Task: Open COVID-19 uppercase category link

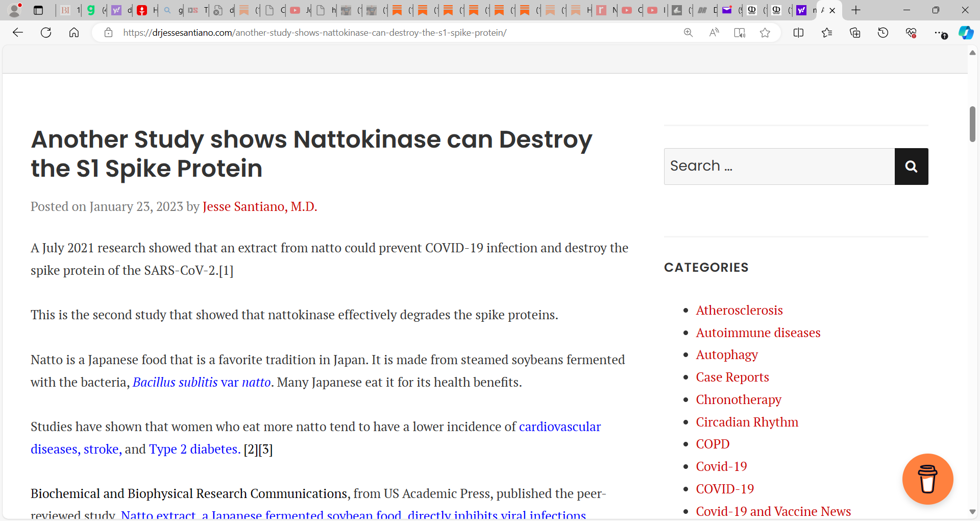Action: click(725, 489)
